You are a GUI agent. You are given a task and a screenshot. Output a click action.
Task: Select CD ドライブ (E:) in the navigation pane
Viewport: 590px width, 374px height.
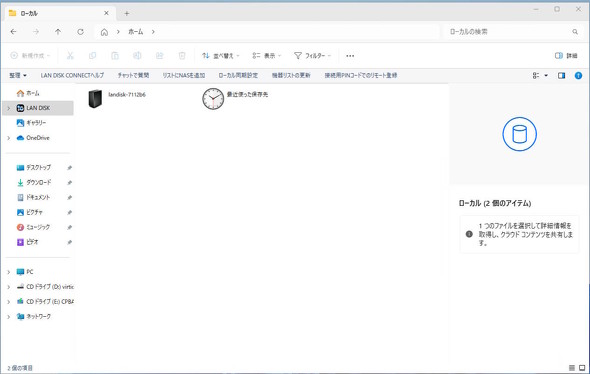click(50, 301)
